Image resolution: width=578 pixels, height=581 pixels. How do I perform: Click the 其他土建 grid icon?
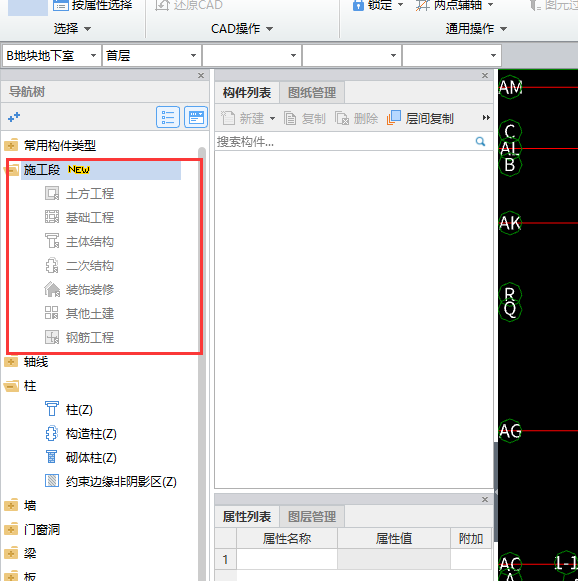tap(52, 313)
